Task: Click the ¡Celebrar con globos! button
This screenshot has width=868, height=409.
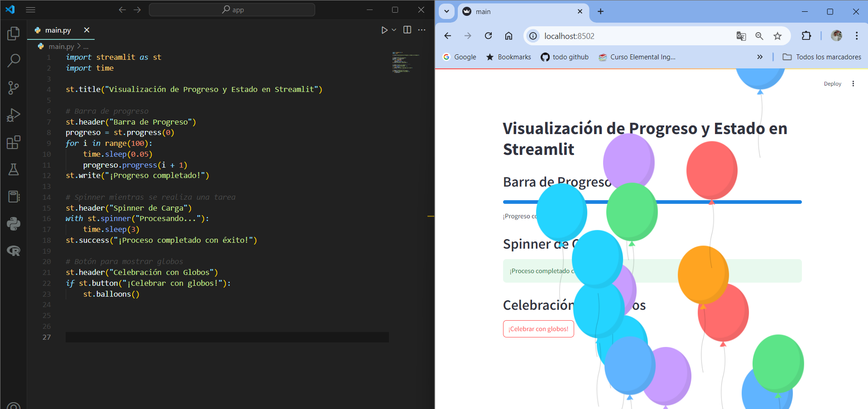Action: [x=538, y=329]
